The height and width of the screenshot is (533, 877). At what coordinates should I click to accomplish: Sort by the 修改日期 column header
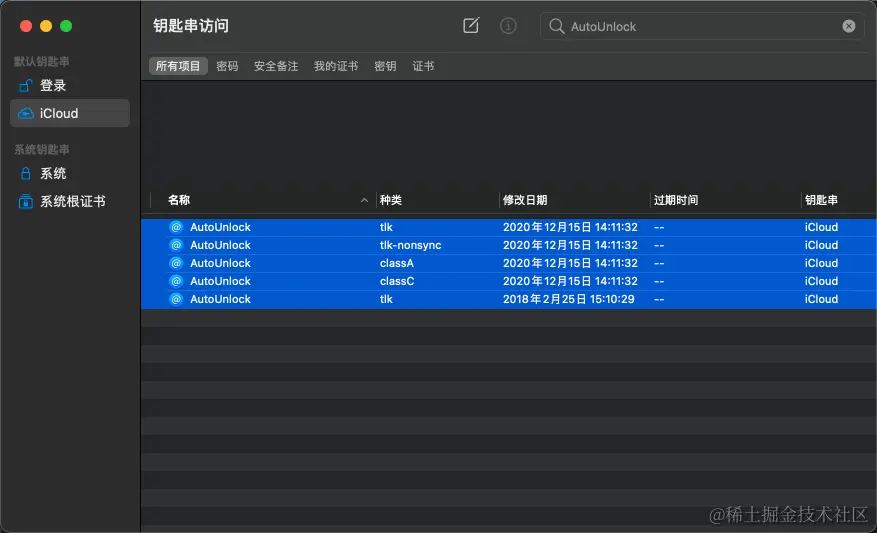525,200
